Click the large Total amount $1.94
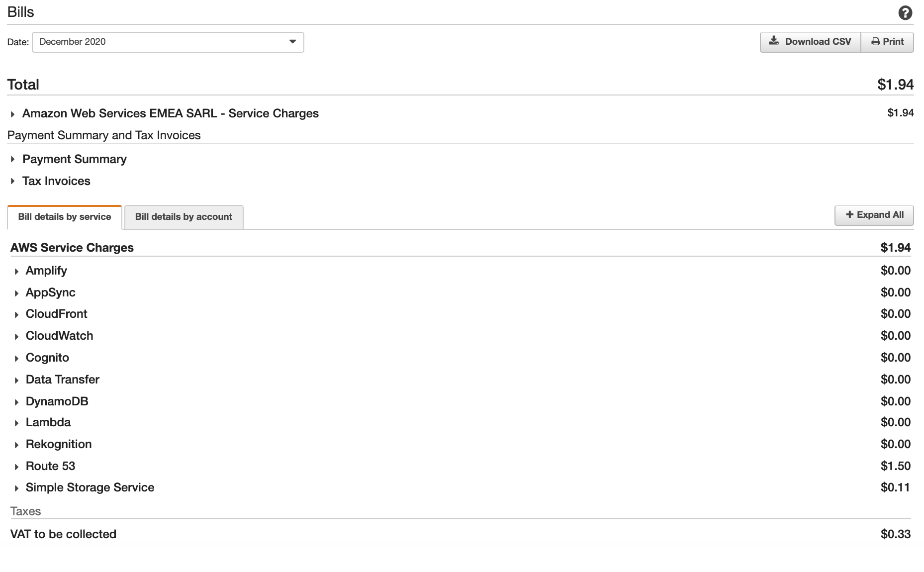This screenshot has height=572, width=924. pyautogui.click(x=895, y=85)
